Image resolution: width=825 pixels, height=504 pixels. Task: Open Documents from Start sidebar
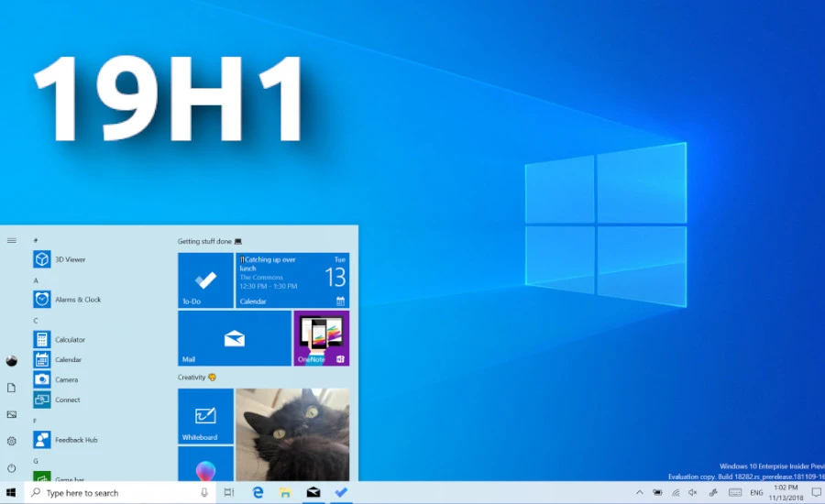[12, 388]
